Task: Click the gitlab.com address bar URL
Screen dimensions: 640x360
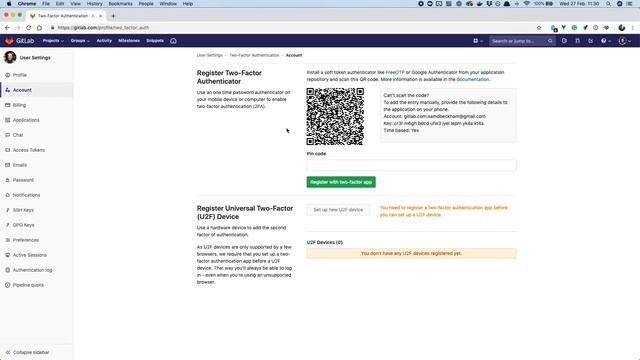Action: 103,28
